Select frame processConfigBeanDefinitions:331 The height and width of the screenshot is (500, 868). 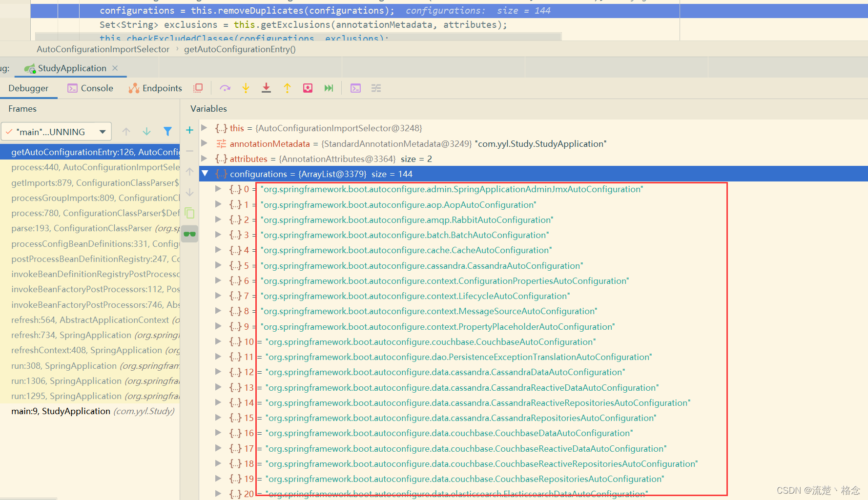[x=90, y=244]
